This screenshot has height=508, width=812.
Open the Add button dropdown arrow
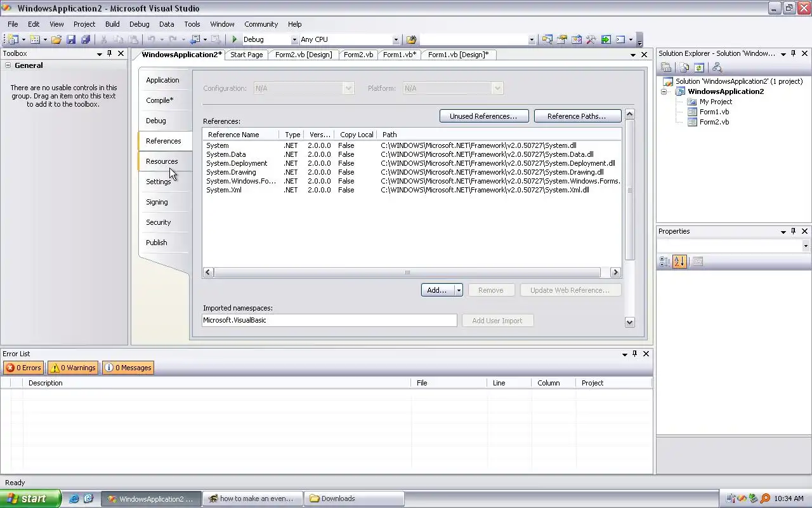(459, 290)
